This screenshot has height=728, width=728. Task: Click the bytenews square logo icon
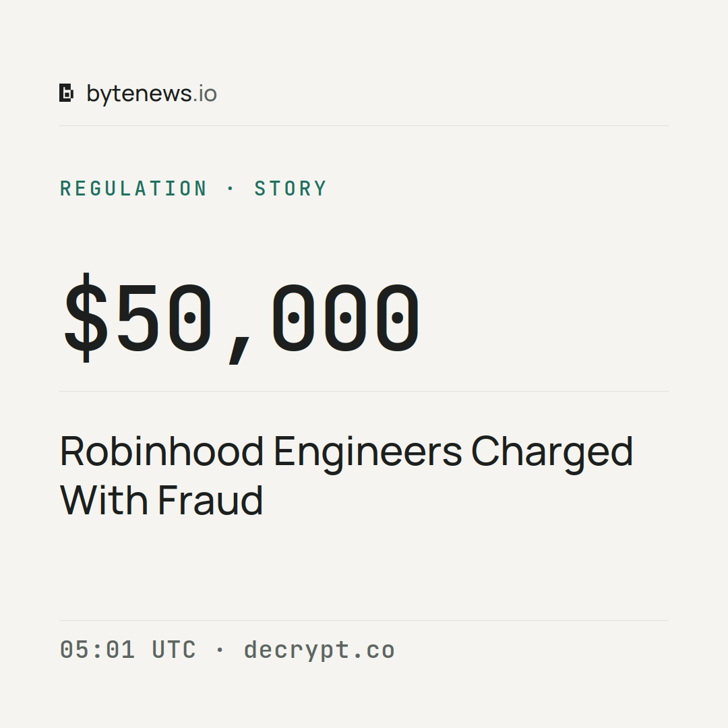pyautogui.click(x=66, y=93)
